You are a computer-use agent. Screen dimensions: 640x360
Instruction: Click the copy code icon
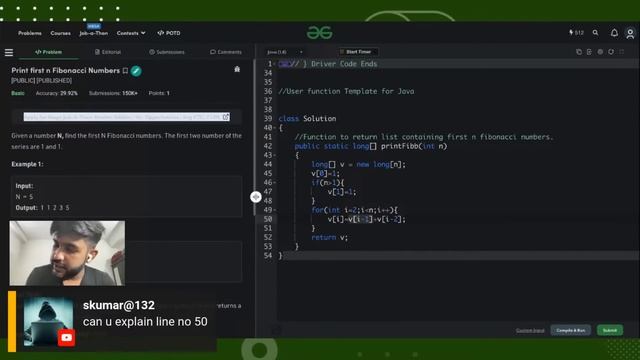pos(579,52)
